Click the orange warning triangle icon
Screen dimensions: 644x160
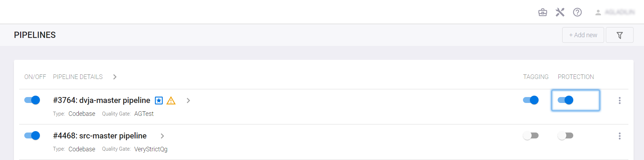[x=171, y=101]
